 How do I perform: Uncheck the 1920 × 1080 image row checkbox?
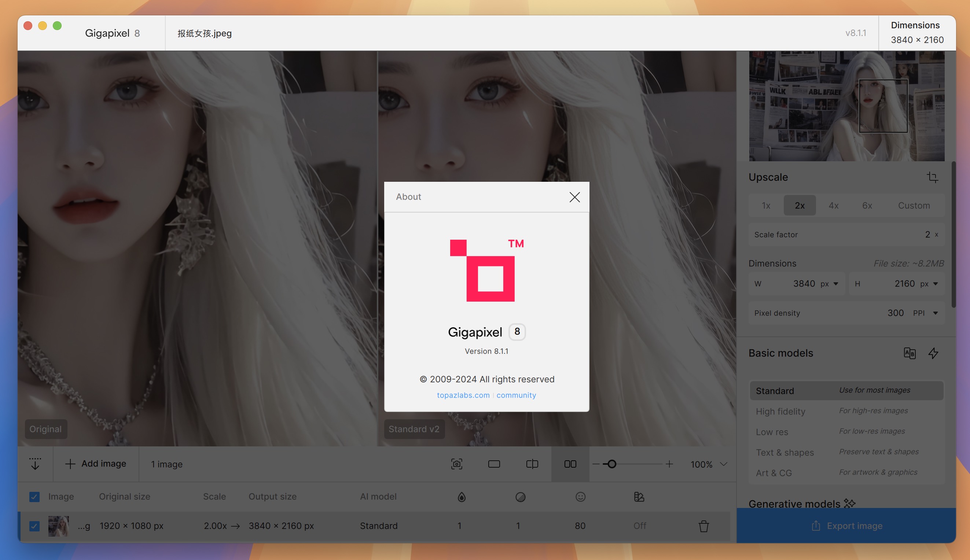click(x=34, y=526)
